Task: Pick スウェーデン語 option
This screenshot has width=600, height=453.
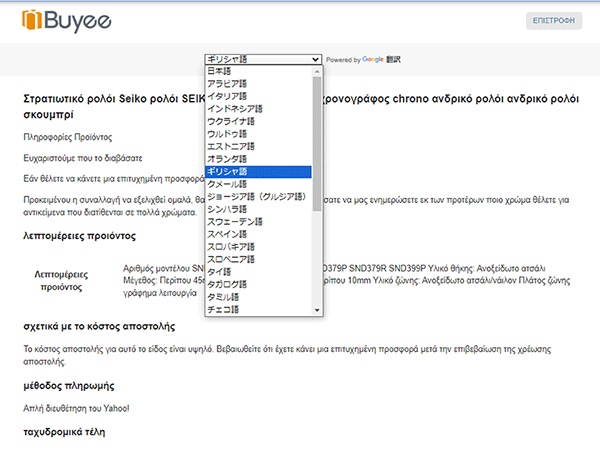Action: (258, 222)
